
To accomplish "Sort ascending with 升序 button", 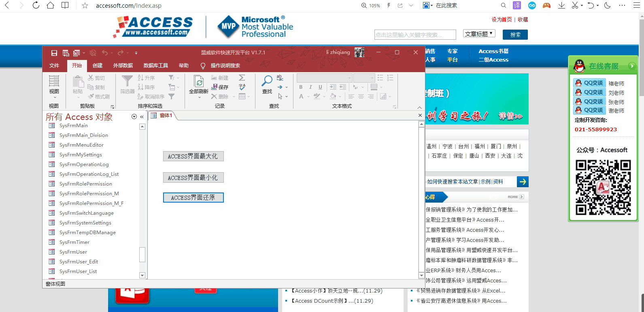I will click(146, 78).
